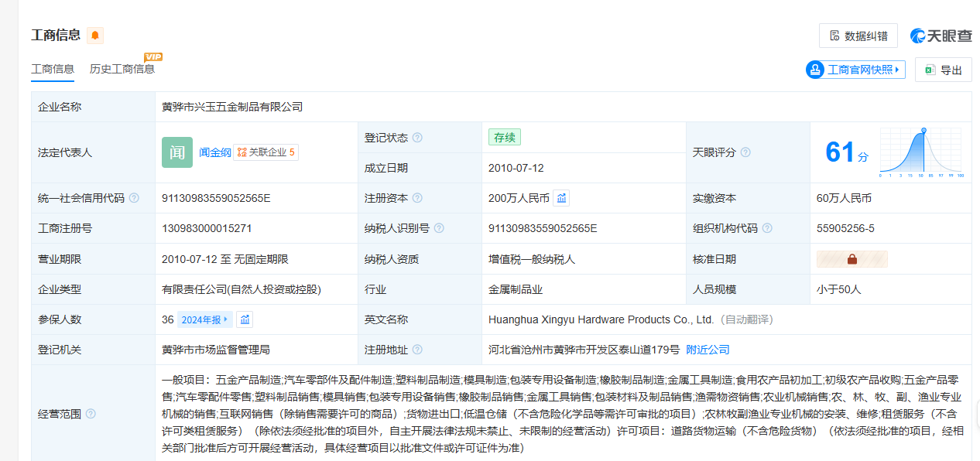Click the question mark next to 天眼评分
The width and height of the screenshot is (980, 461).
745,153
